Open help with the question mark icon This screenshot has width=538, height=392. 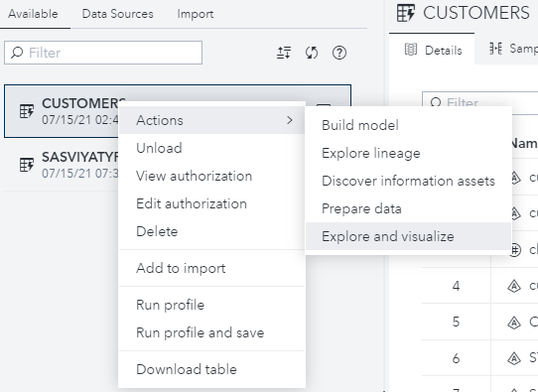click(x=339, y=53)
